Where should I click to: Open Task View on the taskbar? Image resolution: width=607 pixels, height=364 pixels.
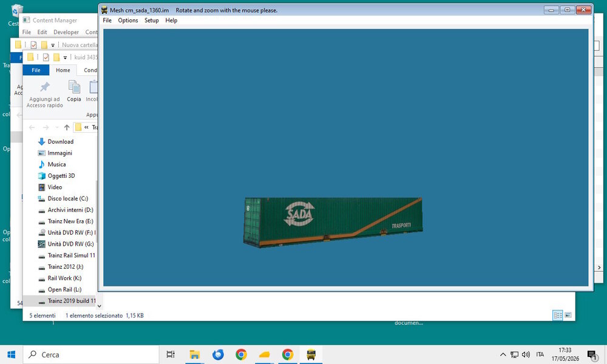171,354
